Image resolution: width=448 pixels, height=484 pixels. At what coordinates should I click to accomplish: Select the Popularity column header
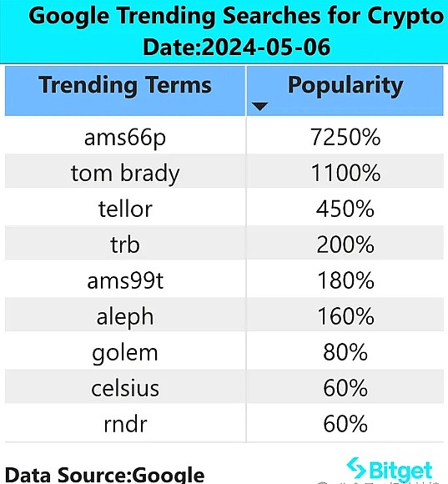[345, 91]
